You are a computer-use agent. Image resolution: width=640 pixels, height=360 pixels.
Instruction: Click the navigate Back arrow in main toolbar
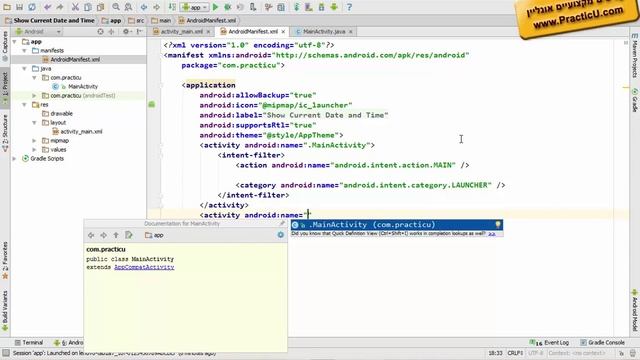click(144, 7)
